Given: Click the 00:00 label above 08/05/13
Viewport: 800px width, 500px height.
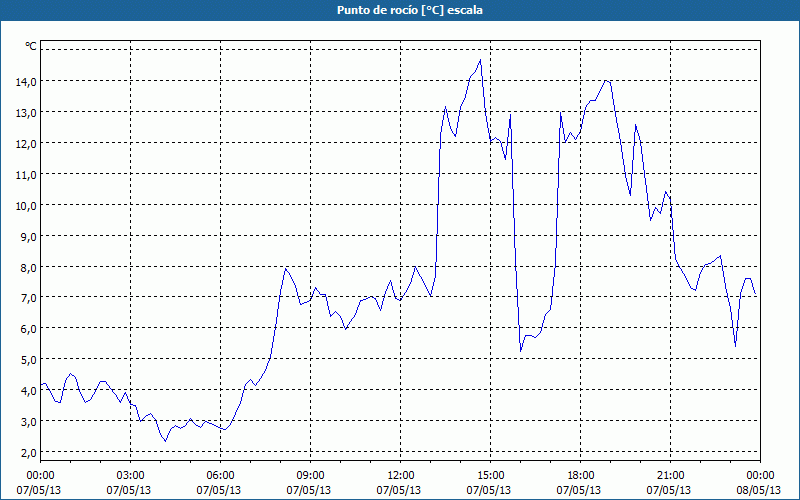Looking at the screenshot, I should tap(760, 476).
